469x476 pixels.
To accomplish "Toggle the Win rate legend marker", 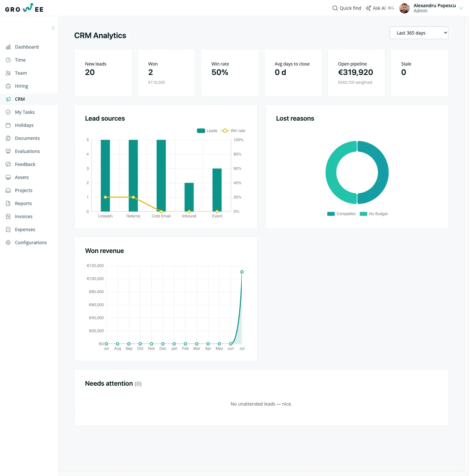I will coord(225,131).
